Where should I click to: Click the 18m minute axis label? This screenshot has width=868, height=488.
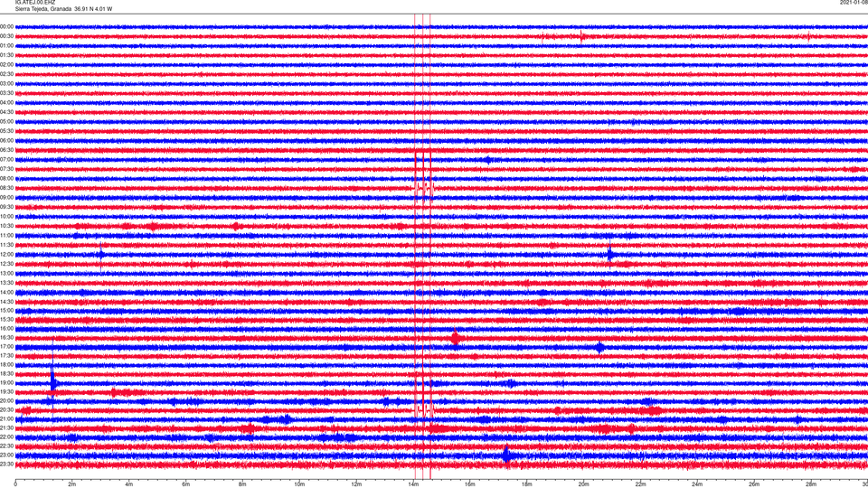click(x=527, y=484)
